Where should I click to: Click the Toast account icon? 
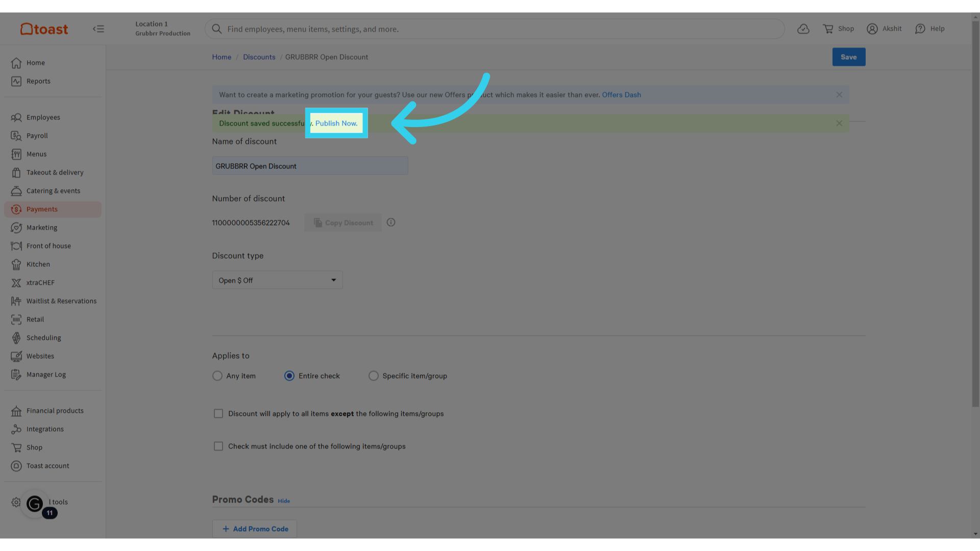coord(16,466)
